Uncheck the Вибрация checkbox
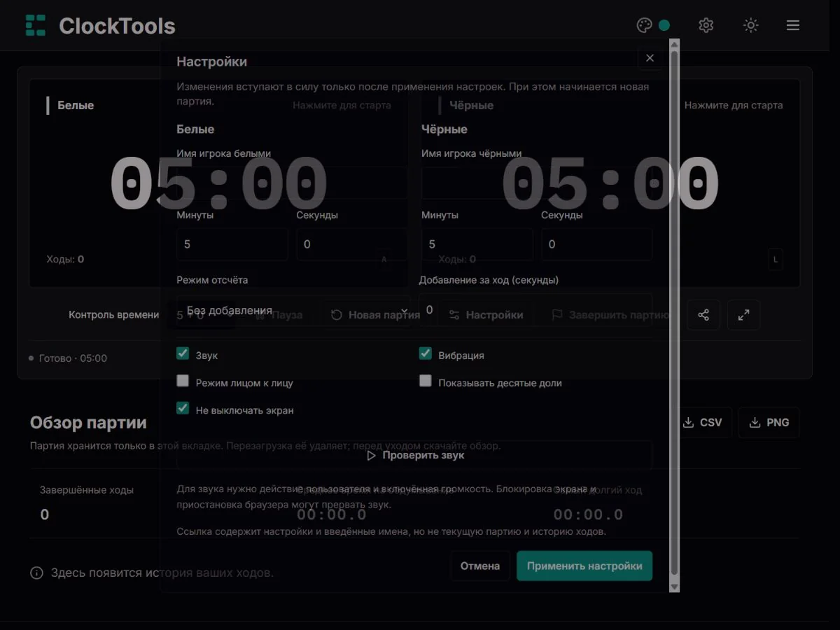 pyautogui.click(x=425, y=354)
